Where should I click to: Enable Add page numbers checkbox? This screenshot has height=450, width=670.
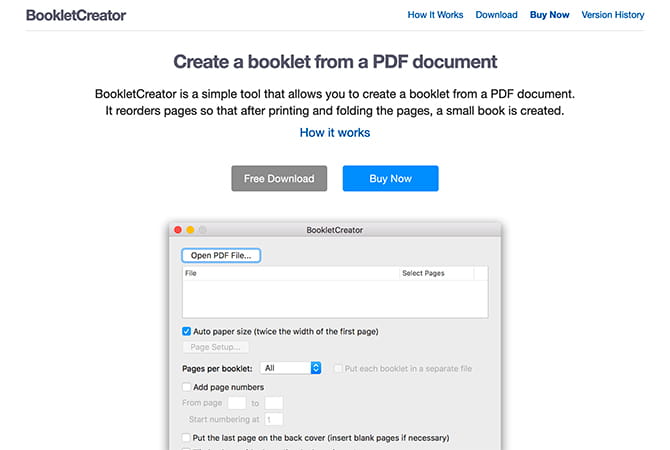pos(186,387)
